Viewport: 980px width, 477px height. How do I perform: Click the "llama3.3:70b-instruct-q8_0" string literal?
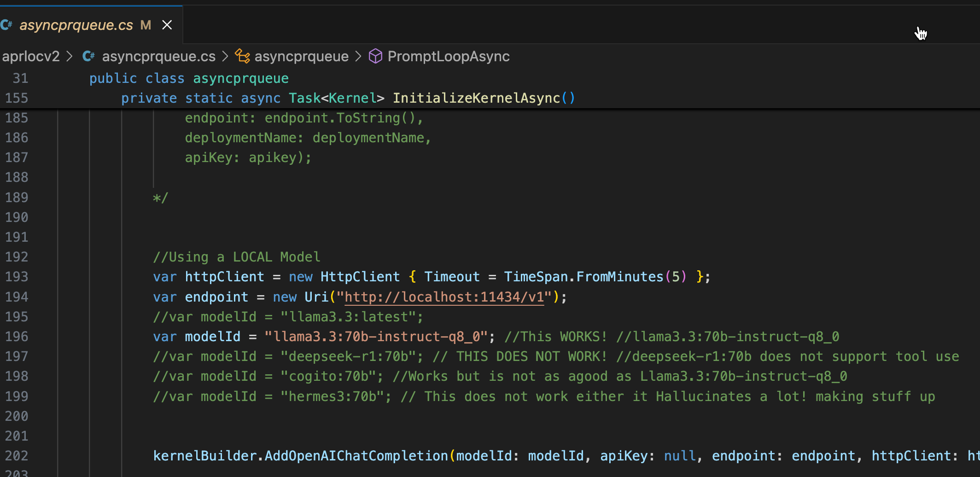click(376, 337)
